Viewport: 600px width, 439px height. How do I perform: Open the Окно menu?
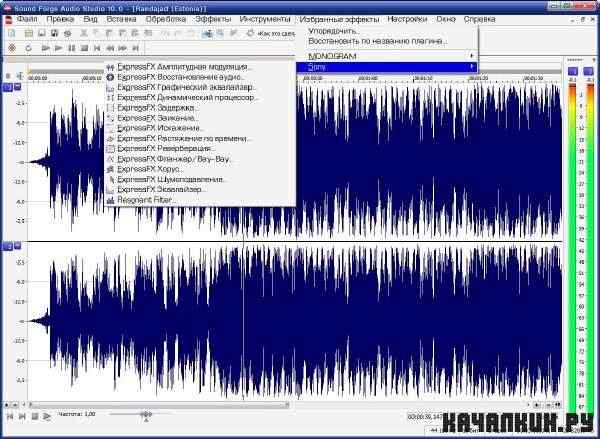[x=446, y=19]
